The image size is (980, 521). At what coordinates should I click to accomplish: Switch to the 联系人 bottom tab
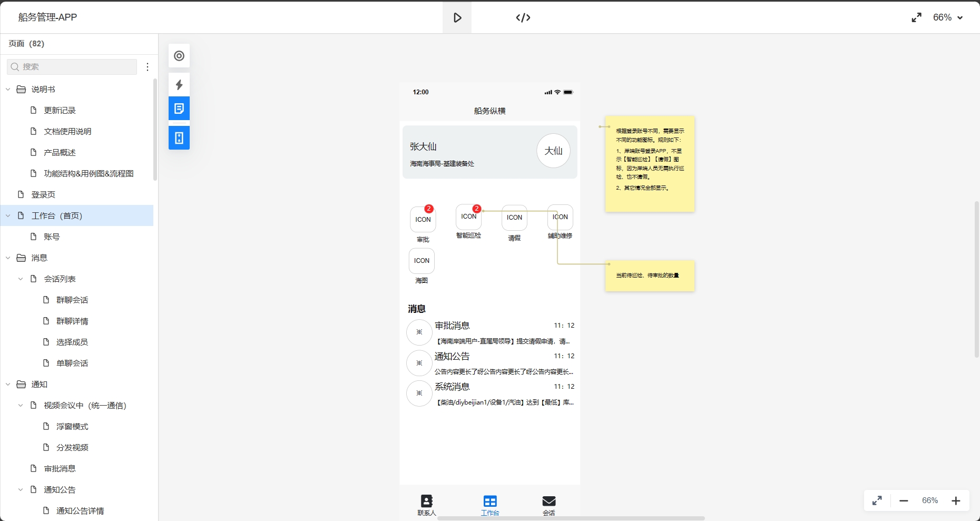click(x=427, y=505)
